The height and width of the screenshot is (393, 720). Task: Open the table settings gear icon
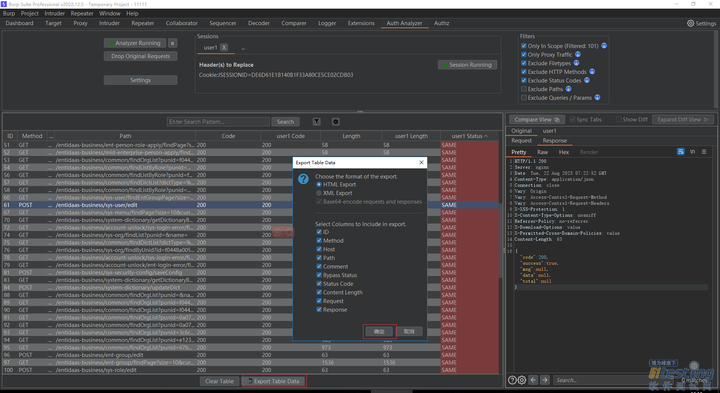[336, 122]
